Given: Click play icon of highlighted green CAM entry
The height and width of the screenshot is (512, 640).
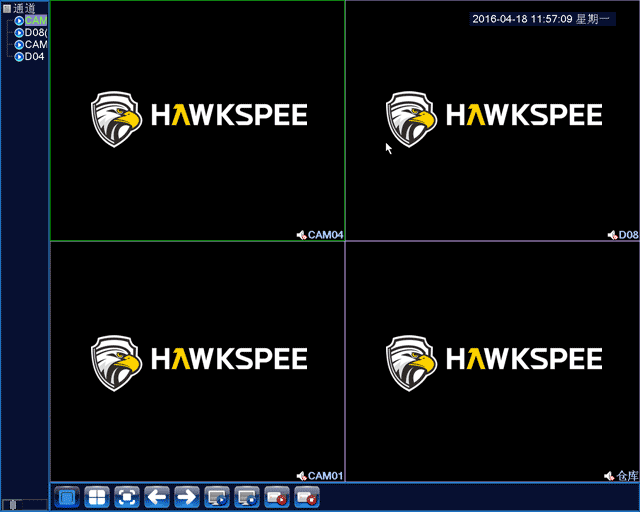Looking at the screenshot, I should (19, 20).
